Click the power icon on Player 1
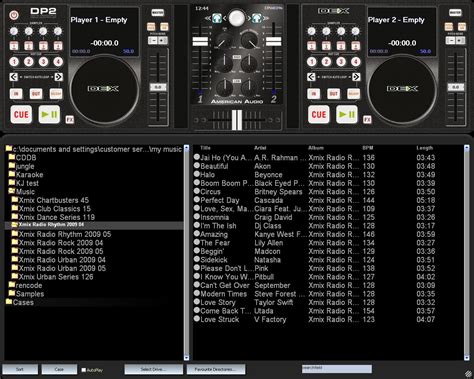 14,15
